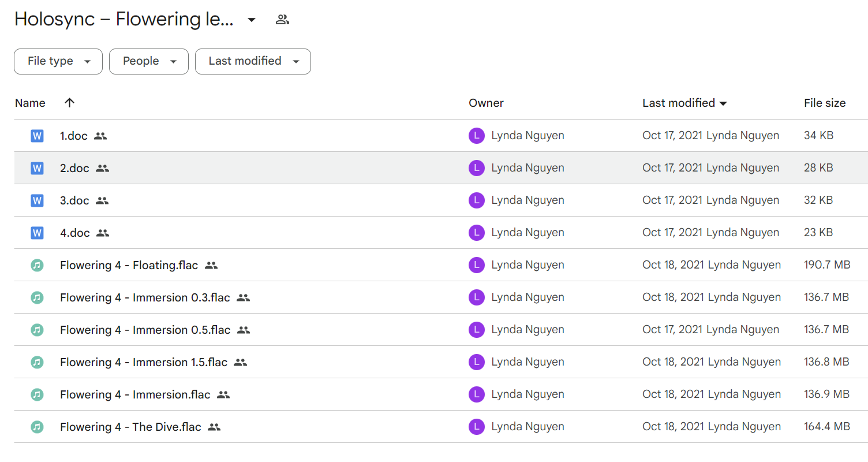Click the Owner column header
The width and height of the screenshot is (868, 462).
[x=486, y=103]
